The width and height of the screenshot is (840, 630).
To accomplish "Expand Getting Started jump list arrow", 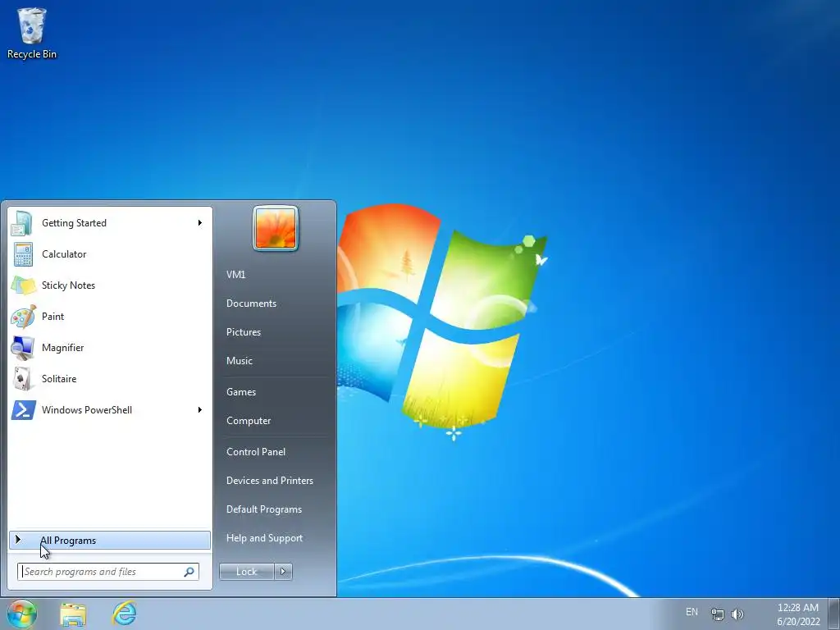I will [200, 223].
